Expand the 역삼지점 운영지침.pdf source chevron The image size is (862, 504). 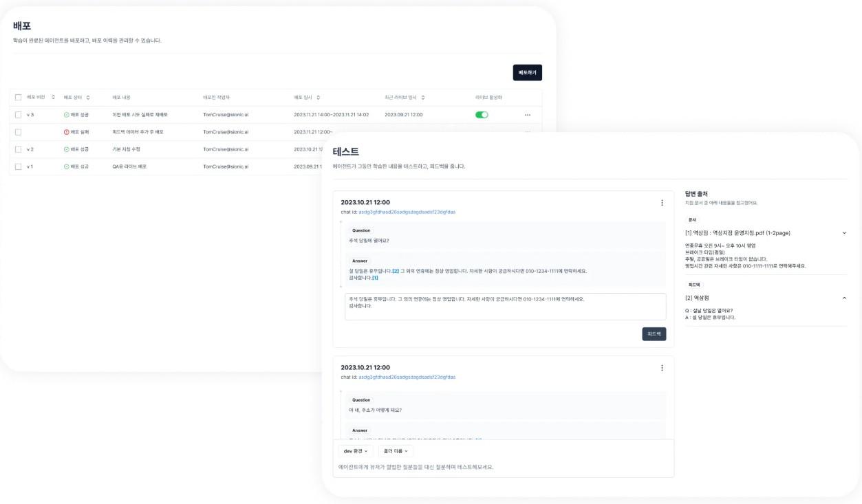pyautogui.click(x=844, y=233)
